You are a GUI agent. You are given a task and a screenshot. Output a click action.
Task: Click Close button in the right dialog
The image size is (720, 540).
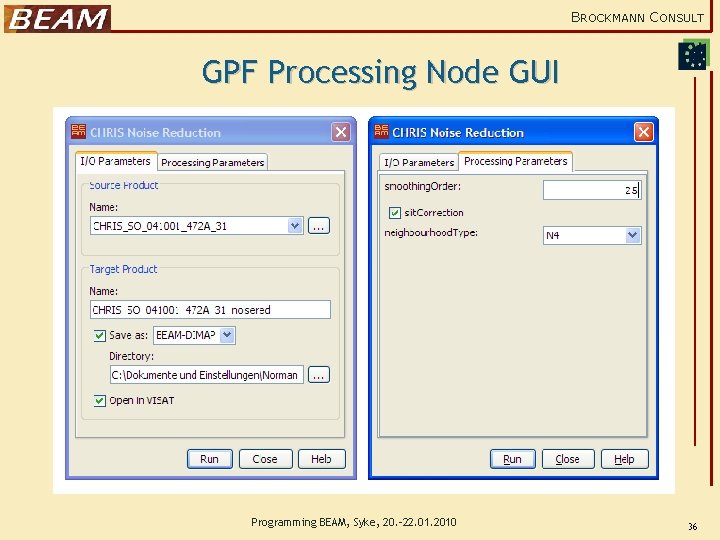point(568,459)
